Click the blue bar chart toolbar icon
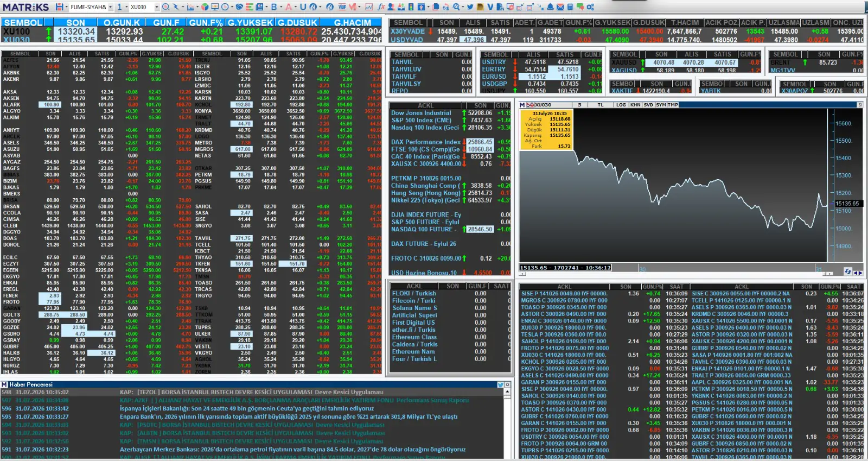Image resolution: width=868 pixels, height=461 pixels. click(x=190, y=7)
